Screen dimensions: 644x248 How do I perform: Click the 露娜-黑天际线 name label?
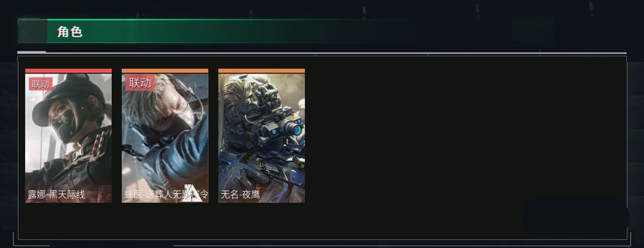[56, 194]
